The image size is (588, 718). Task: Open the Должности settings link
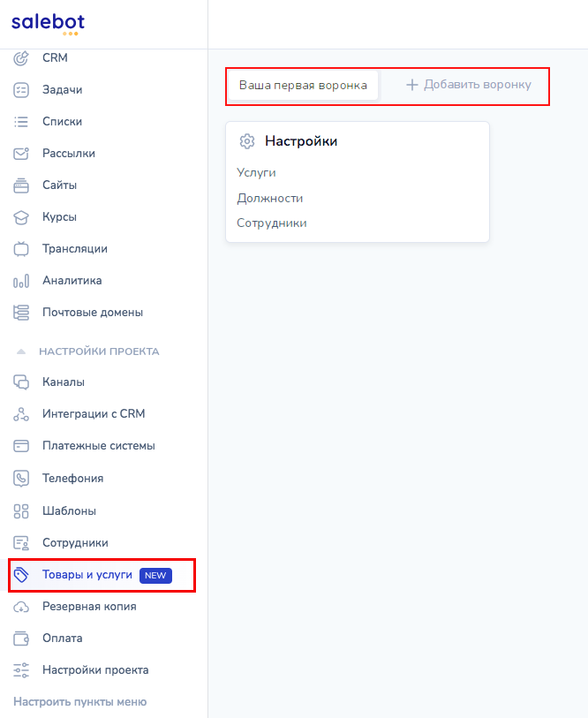point(269,199)
